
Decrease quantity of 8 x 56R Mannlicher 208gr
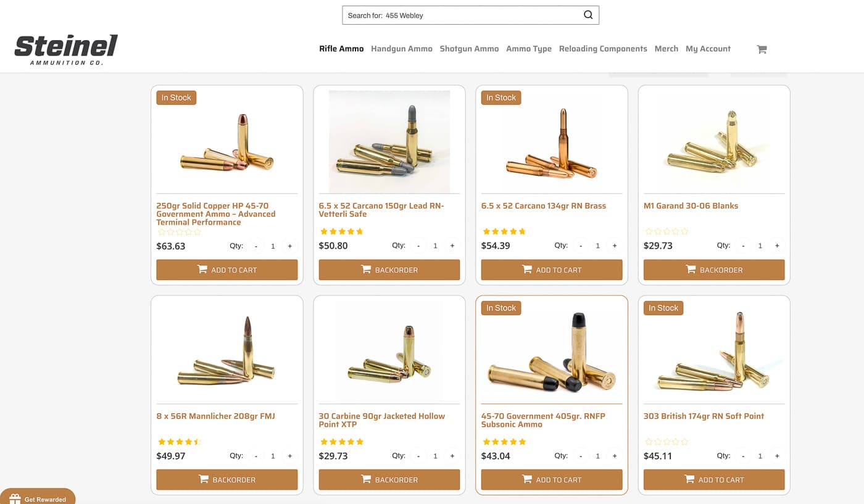[255, 455]
